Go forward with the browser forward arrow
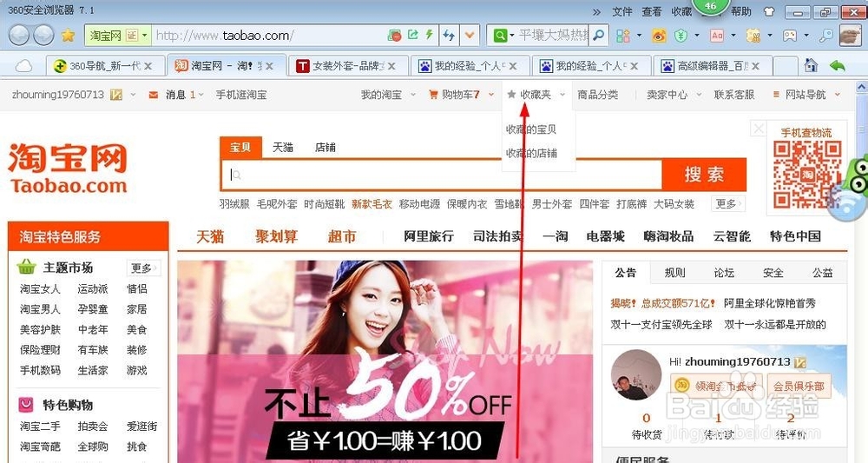868x463 pixels. [x=43, y=36]
